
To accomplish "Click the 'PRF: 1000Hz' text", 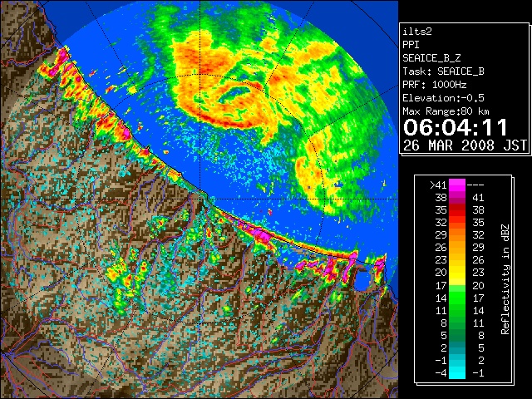I will coord(434,85).
